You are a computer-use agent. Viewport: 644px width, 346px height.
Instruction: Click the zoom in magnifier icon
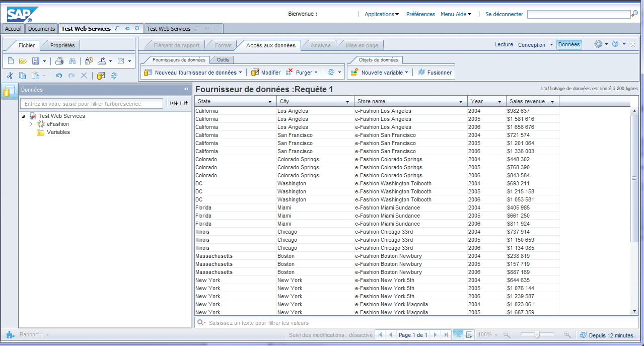pos(567,334)
